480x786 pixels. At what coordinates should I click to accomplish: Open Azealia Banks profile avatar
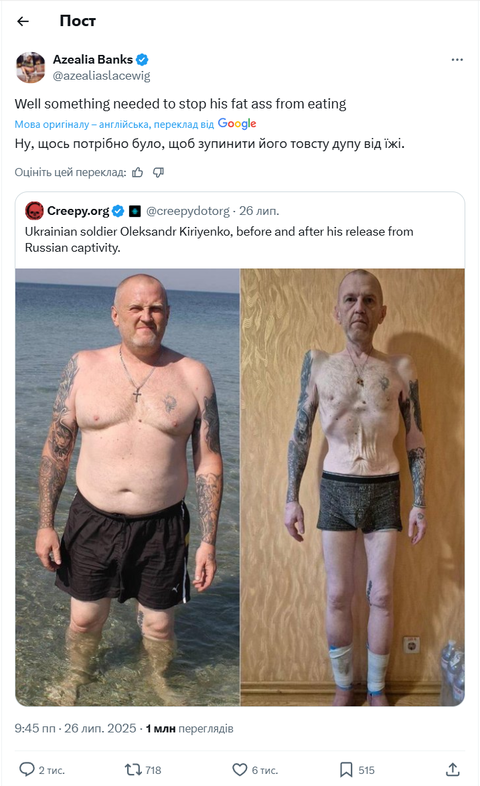pyautogui.click(x=30, y=67)
